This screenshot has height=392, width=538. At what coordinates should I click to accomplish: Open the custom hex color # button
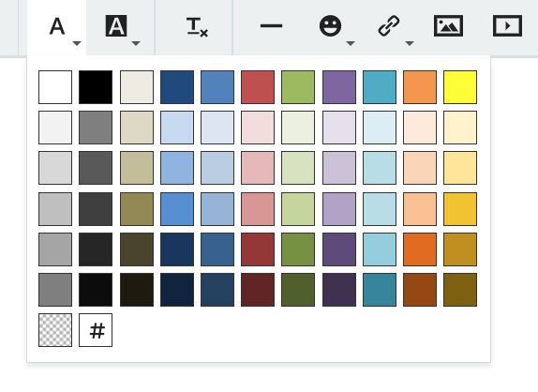[96, 330]
